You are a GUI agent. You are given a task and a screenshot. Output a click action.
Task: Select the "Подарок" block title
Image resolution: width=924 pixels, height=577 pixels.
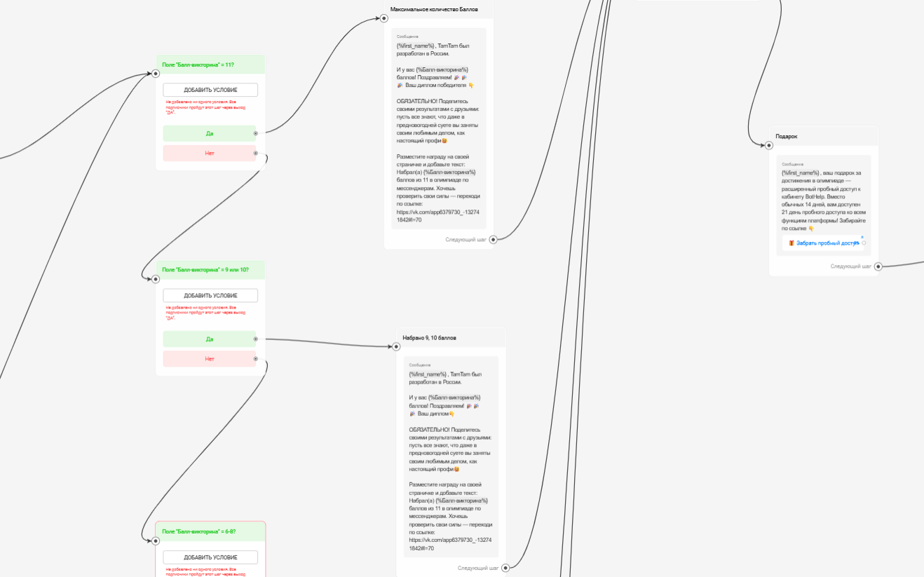point(787,137)
